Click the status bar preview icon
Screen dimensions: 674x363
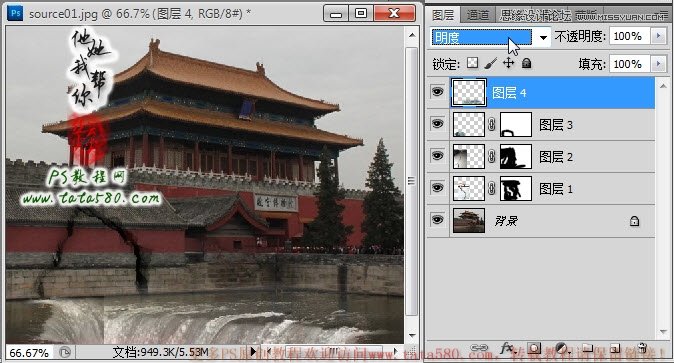65,353
